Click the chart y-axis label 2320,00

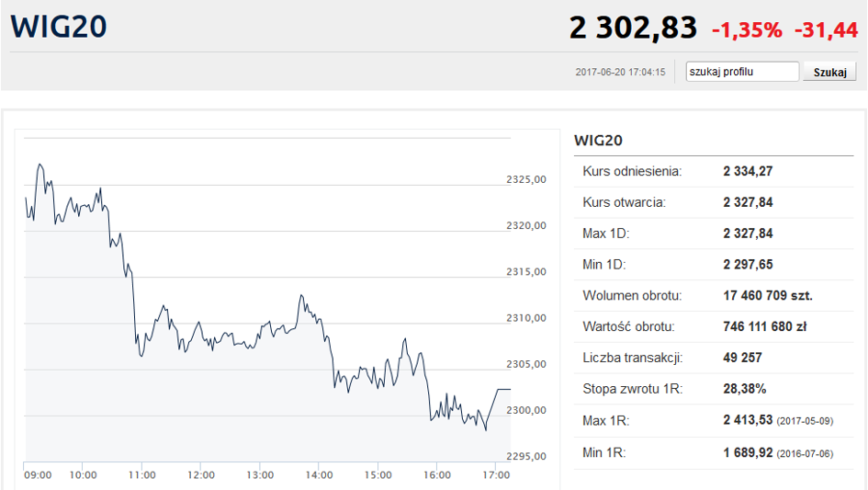pos(526,225)
